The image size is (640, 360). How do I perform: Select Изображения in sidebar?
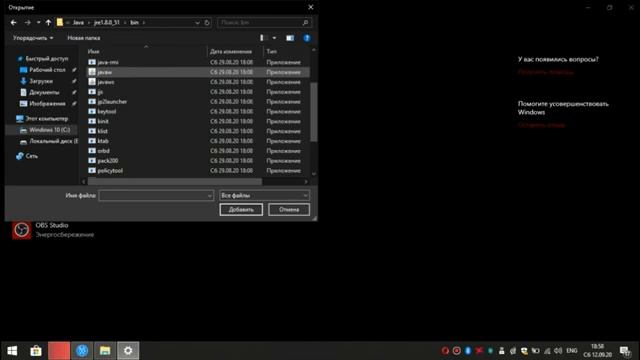pyautogui.click(x=47, y=104)
